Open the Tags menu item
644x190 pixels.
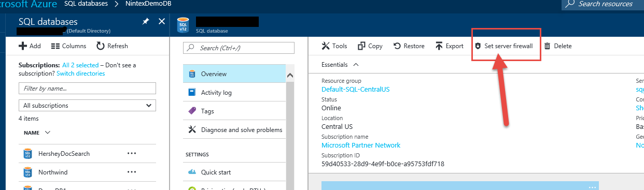click(x=234, y=111)
